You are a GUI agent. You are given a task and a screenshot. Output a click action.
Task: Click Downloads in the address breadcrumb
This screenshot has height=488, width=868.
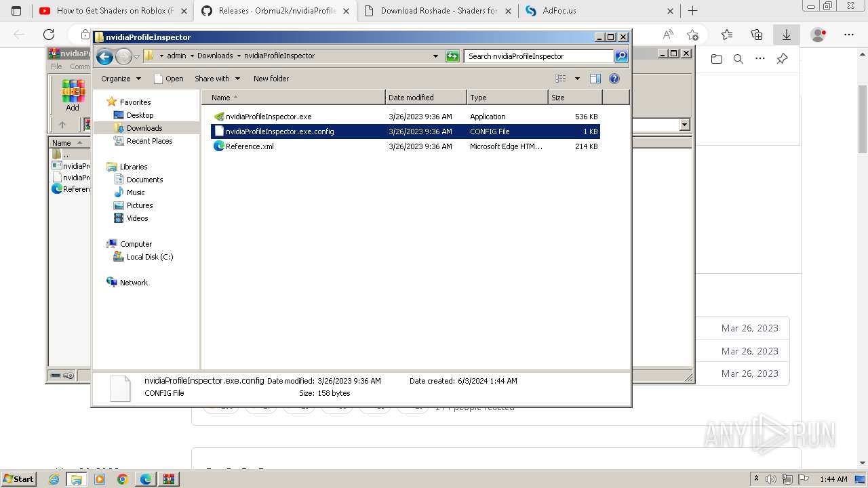[x=215, y=56]
